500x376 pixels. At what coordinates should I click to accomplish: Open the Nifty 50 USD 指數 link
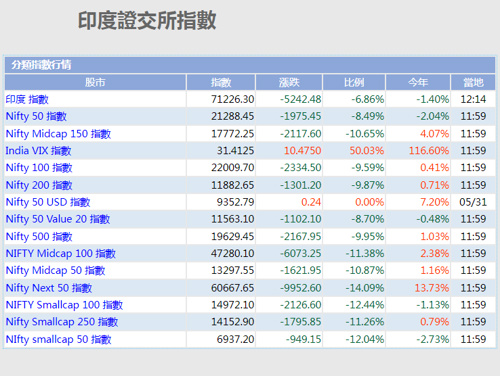(x=48, y=202)
